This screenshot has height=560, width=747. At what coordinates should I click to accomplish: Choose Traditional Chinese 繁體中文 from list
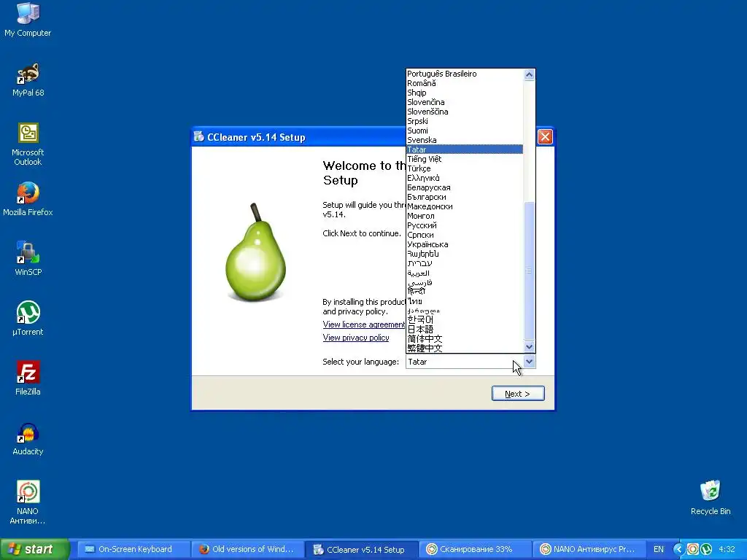[x=465, y=348]
